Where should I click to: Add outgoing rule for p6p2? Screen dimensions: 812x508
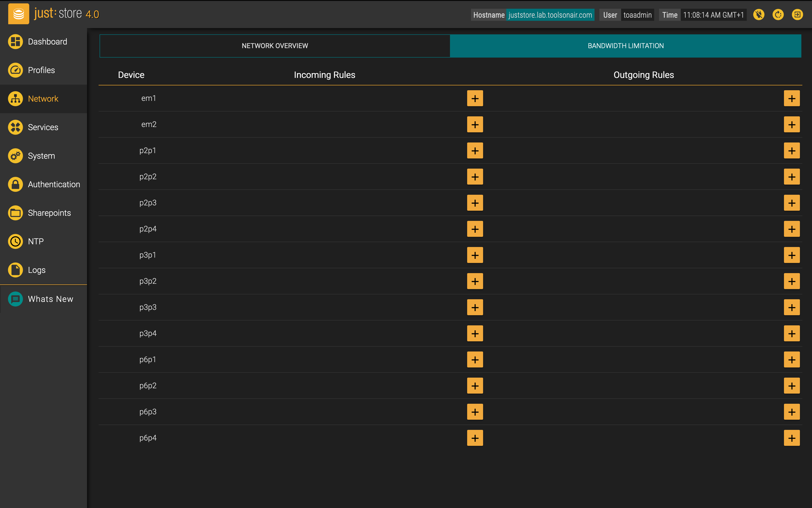pyautogui.click(x=791, y=386)
